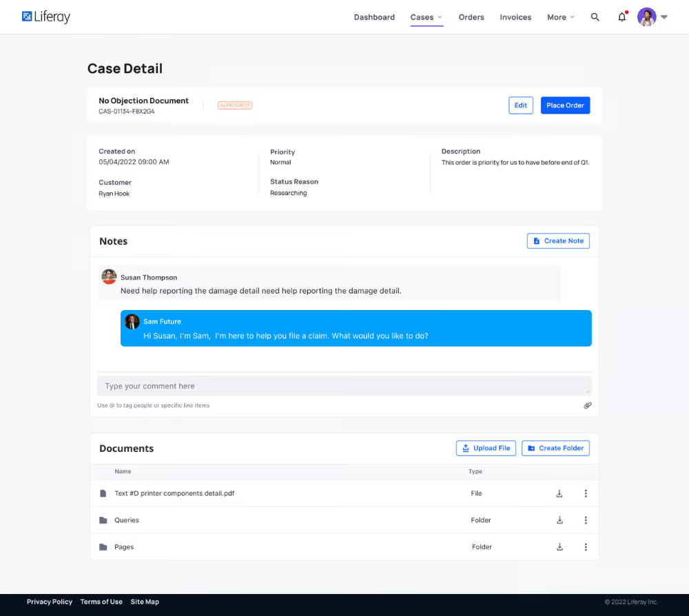Expand the More navigation dropdown
Screen dimensions: 689x616
coord(560,17)
